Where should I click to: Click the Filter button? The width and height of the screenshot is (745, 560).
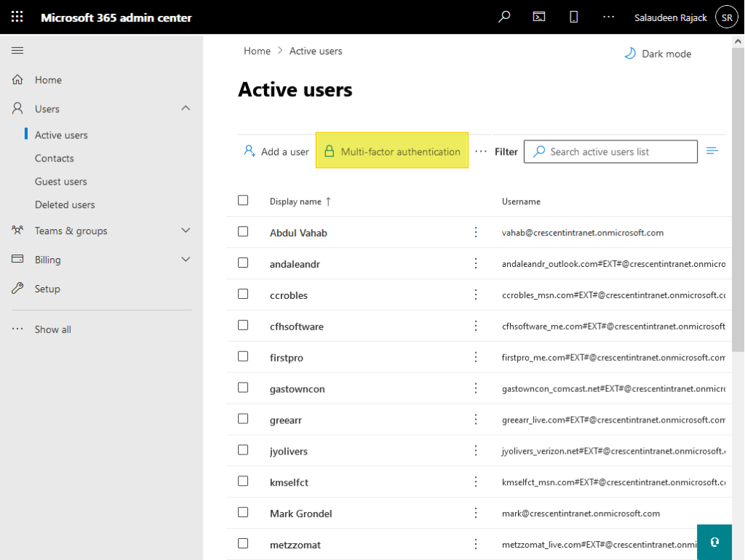506,151
